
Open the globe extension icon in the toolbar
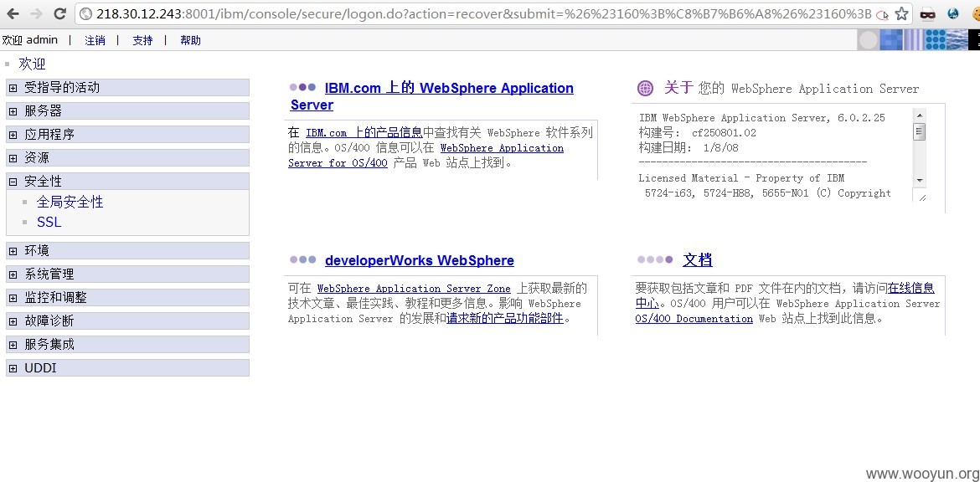click(953, 13)
